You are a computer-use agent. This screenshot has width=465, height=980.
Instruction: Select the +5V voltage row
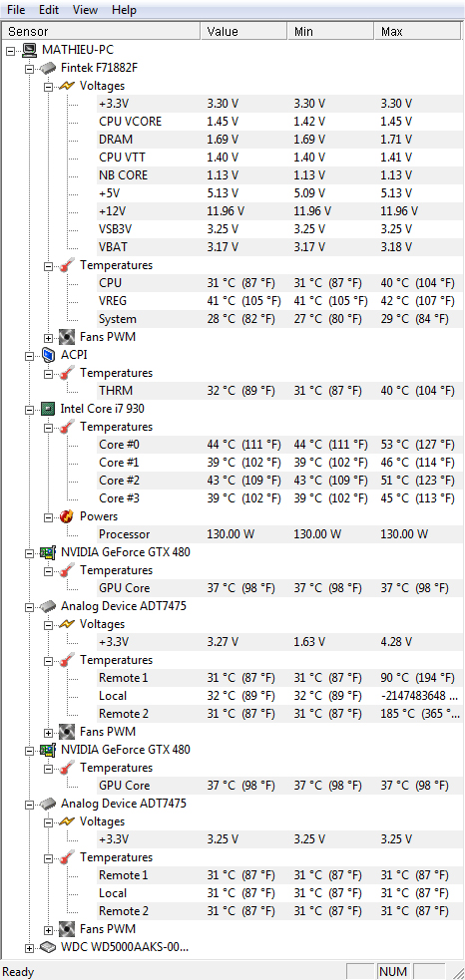(x=279, y=193)
